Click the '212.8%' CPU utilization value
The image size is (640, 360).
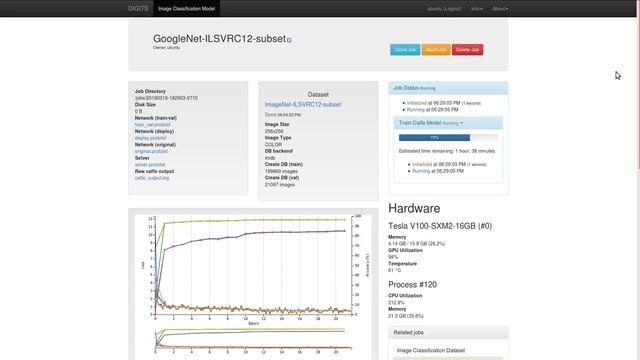click(x=396, y=302)
